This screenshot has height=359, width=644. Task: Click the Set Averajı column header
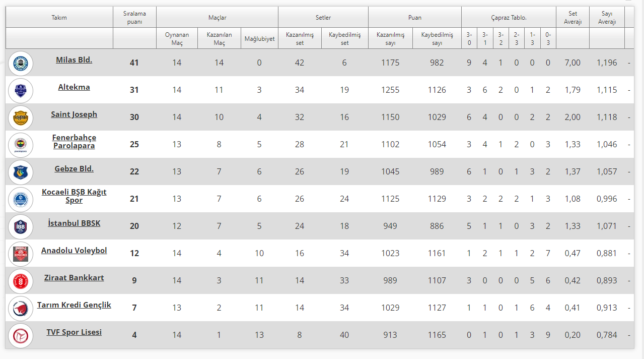573,18
